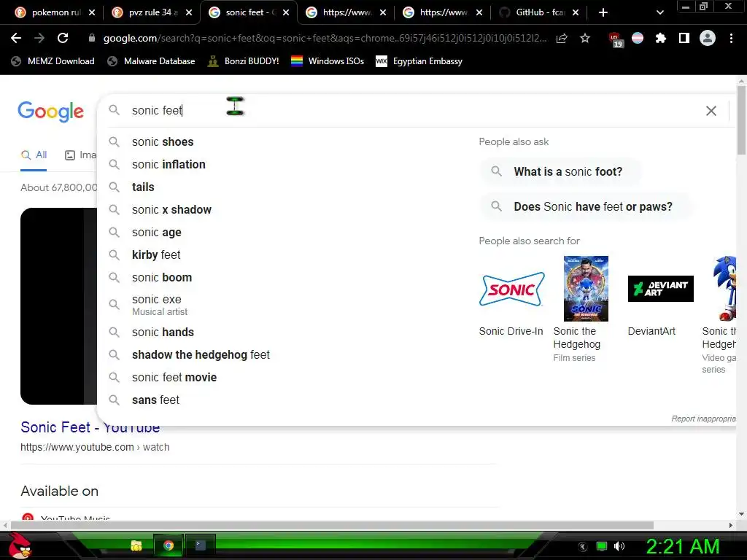Share this page from the address bar

pyautogui.click(x=562, y=38)
